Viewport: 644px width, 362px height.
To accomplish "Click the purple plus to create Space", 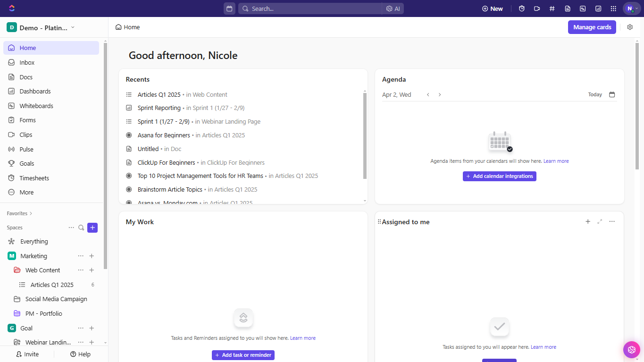I will [x=92, y=227].
